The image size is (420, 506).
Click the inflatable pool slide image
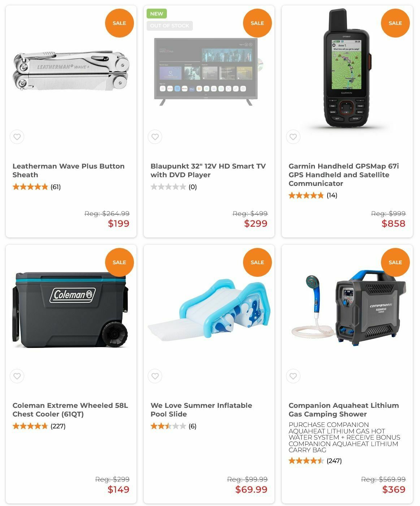coord(209,310)
